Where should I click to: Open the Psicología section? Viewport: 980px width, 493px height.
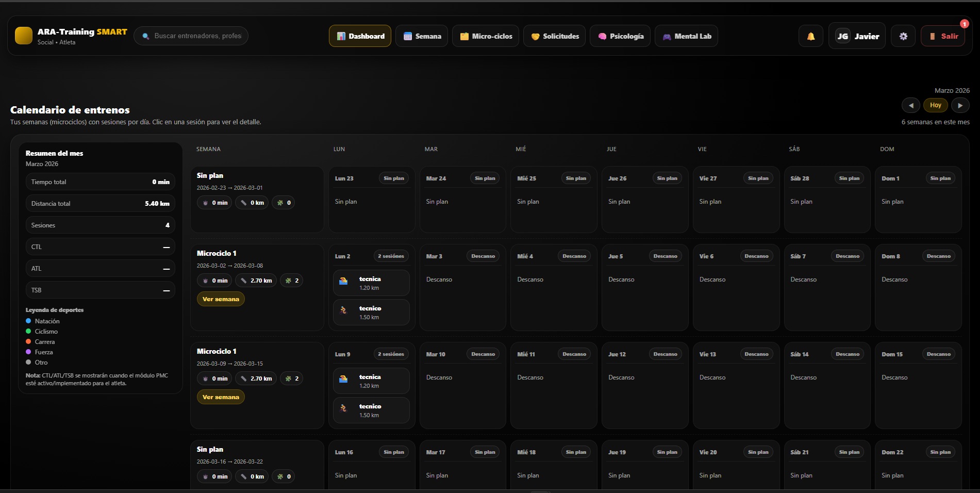620,36
